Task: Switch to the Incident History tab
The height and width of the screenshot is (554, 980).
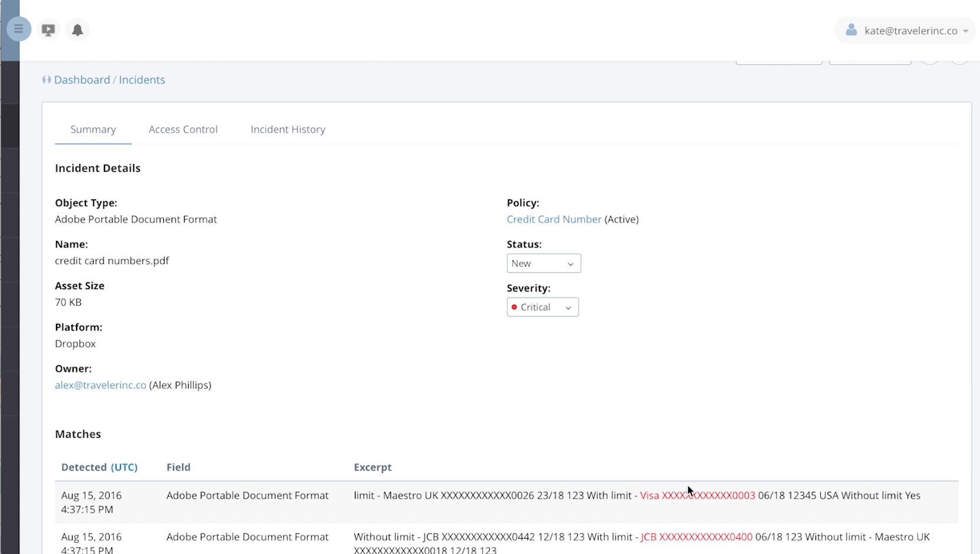Action: (288, 129)
